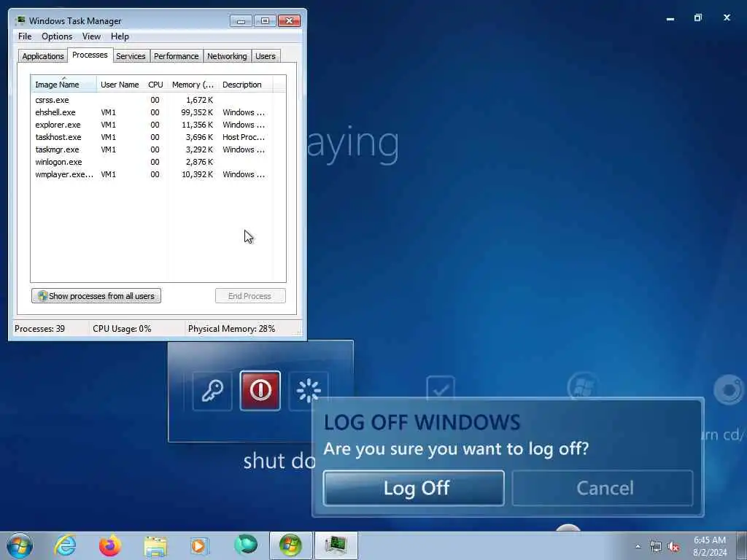Screen dimensions: 747x560
Task: Select the ehshell.exe process row
Action: pos(152,112)
